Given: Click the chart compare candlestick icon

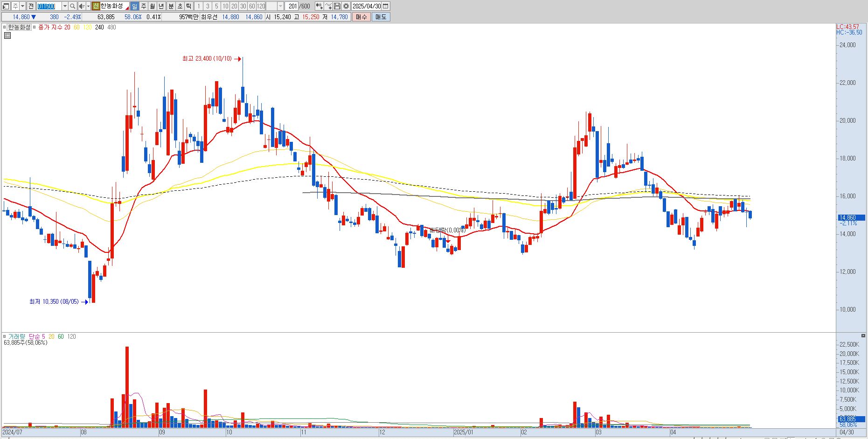Looking at the screenshot, I should pos(319,6).
